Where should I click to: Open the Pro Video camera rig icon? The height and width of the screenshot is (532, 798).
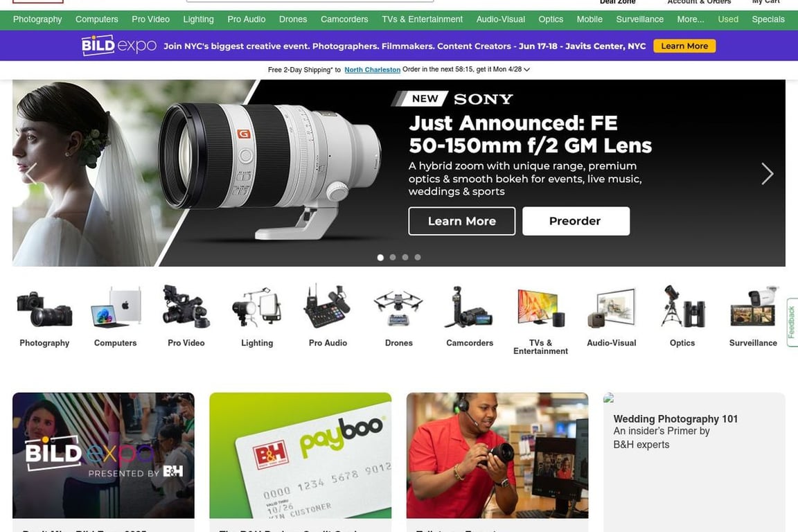186,306
